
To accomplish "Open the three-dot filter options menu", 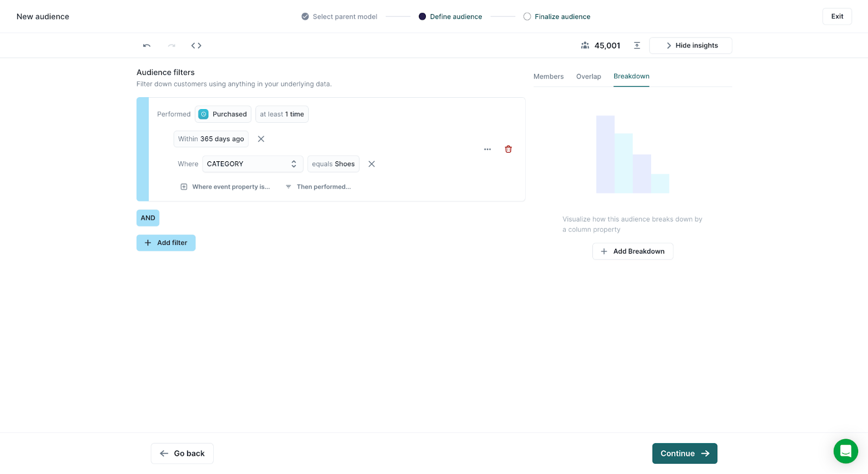I will (x=487, y=149).
